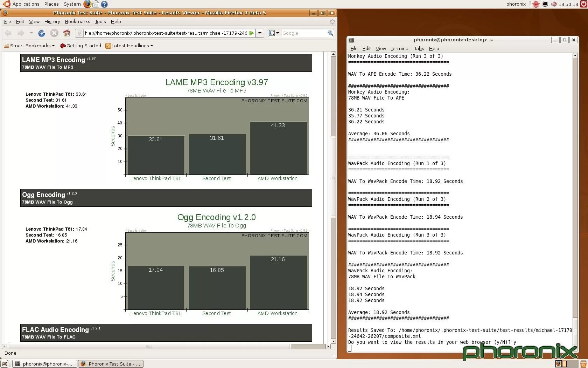Click the Firefox scroll down arrow

click(333, 341)
